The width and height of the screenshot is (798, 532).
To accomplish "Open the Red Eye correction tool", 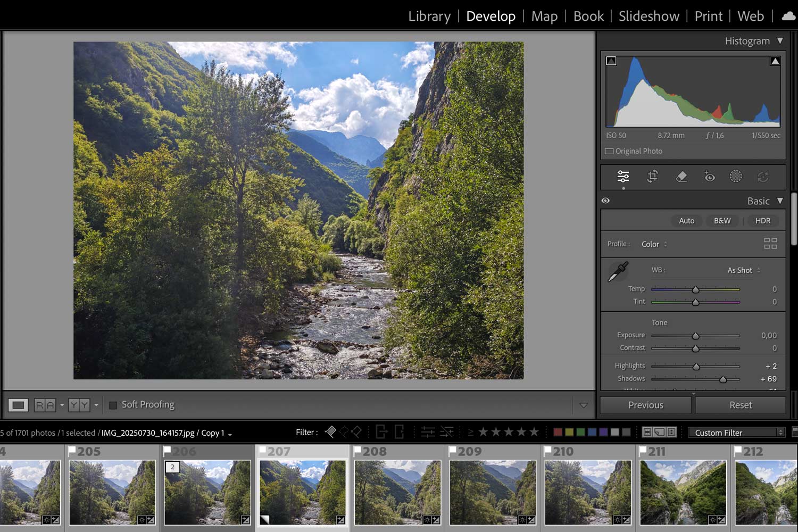I will pyautogui.click(x=709, y=177).
